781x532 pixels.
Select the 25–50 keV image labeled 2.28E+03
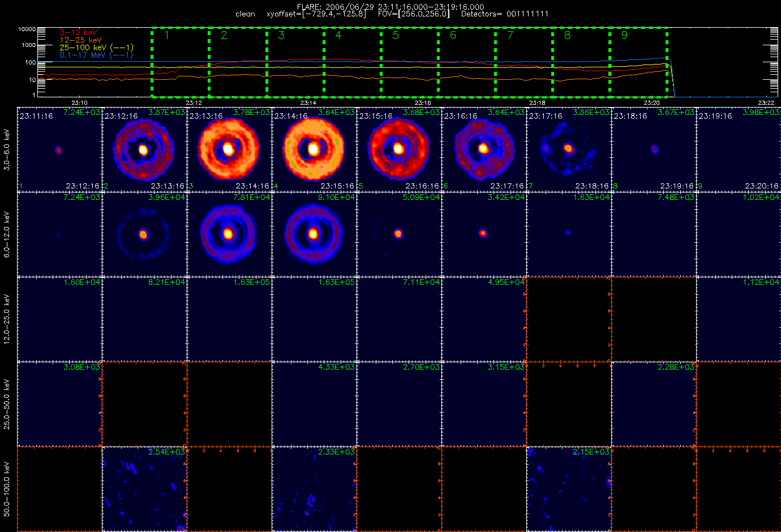point(654,404)
